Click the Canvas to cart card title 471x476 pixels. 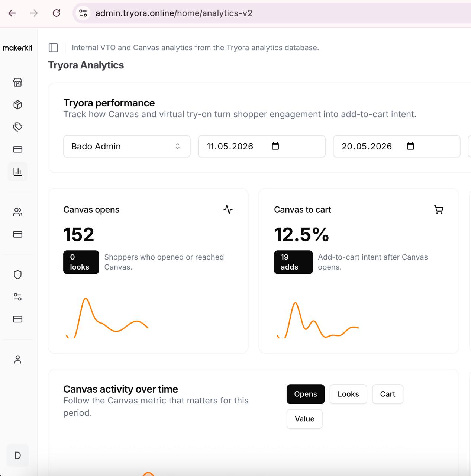(302, 210)
